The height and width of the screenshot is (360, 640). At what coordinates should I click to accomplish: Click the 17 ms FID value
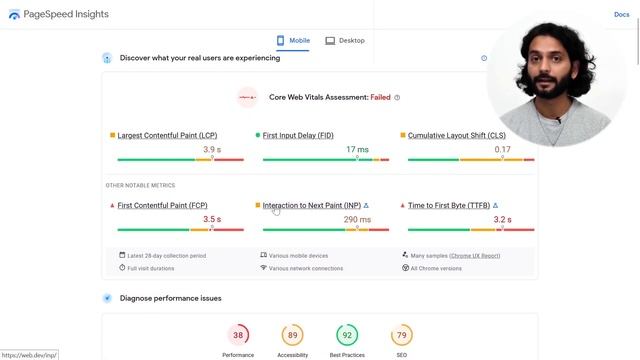[357, 149]
